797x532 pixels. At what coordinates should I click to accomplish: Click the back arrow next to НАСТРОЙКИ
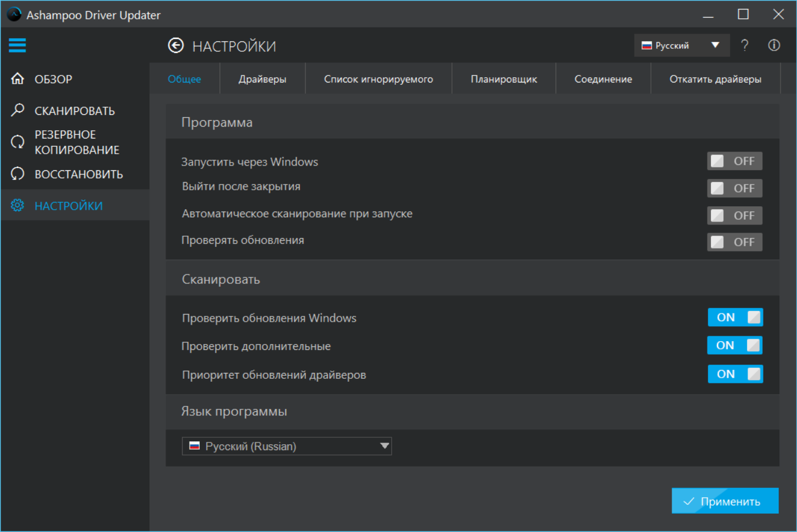coord(176,45)
